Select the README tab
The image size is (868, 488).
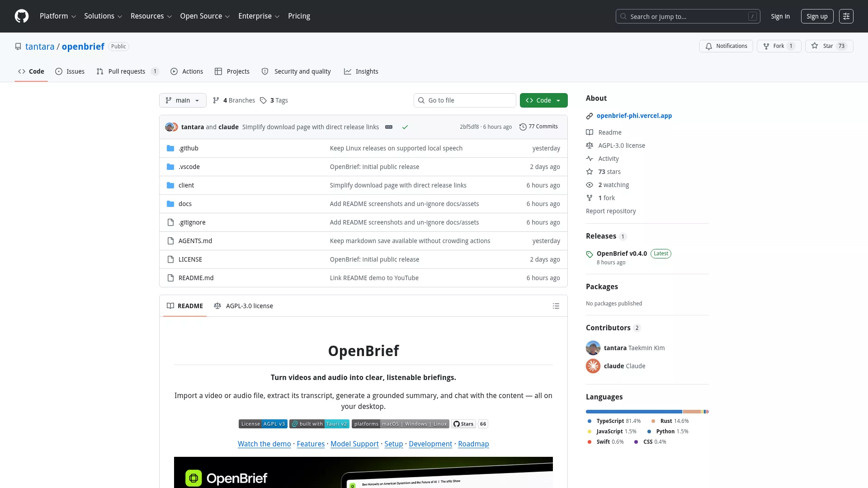tap(185, 306)
